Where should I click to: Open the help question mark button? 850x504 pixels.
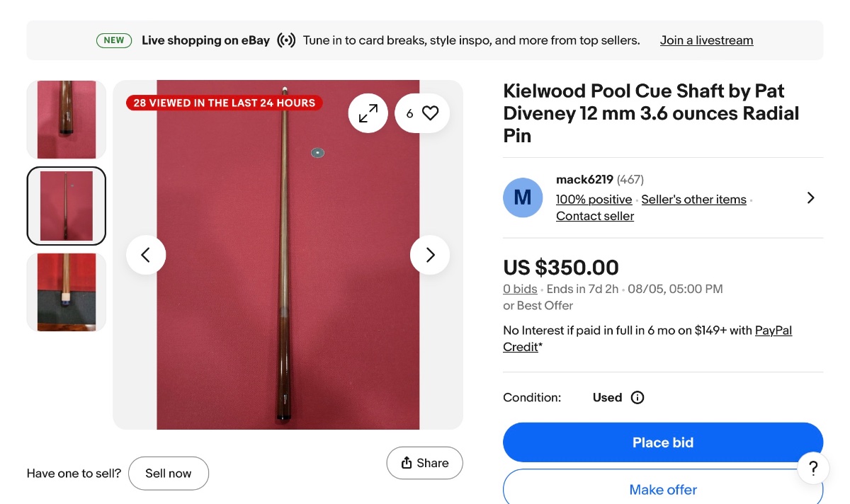(x=813, y=468)
